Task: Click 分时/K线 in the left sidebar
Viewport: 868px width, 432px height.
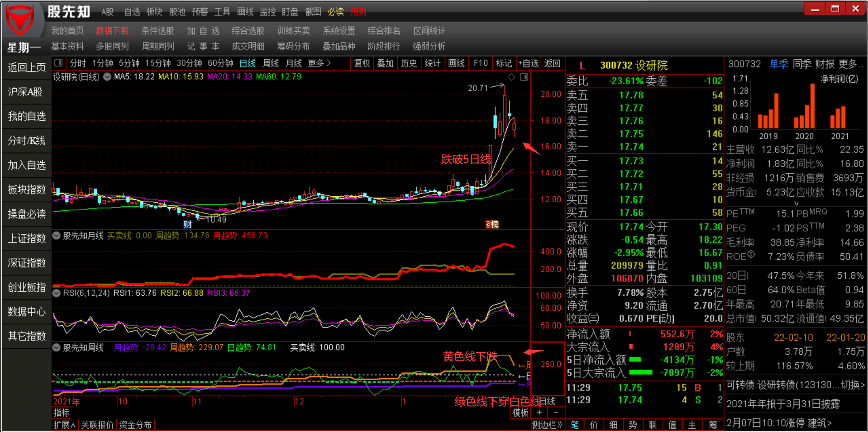Action: click(x=27, y=141)
